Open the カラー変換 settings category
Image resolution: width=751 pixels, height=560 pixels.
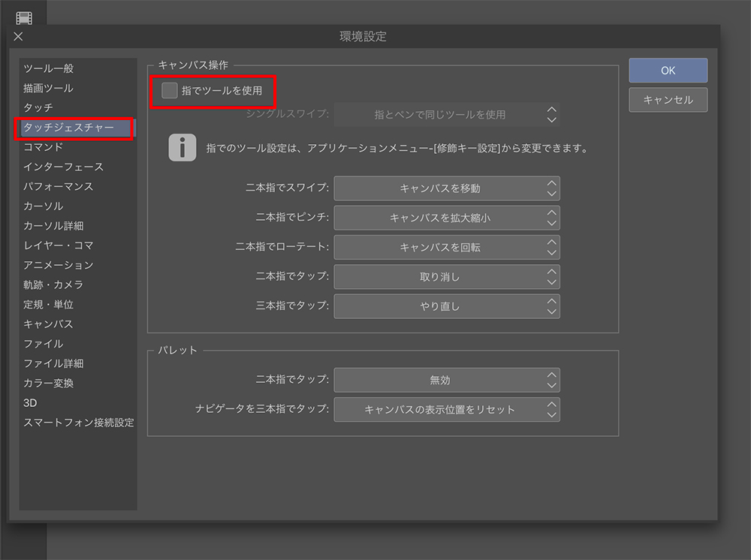(49, 383)
